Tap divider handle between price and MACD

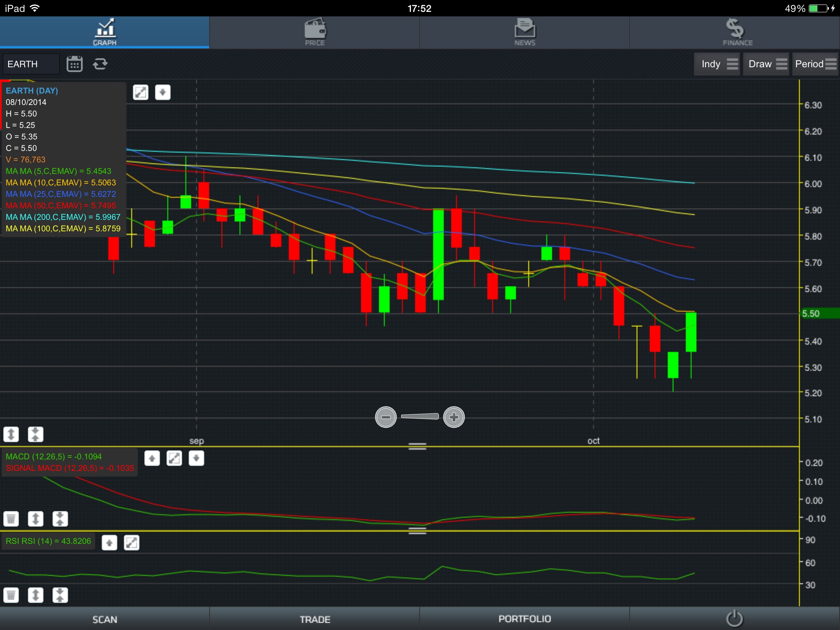pyautogui.click(x=418, y=446)
